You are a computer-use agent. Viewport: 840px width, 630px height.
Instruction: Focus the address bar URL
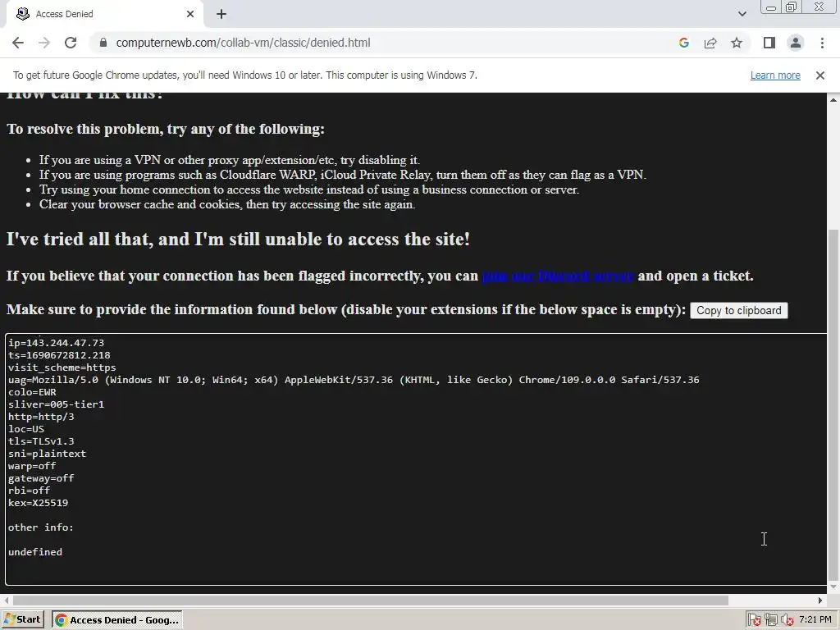pyautogui.click(x=243, y=43)
